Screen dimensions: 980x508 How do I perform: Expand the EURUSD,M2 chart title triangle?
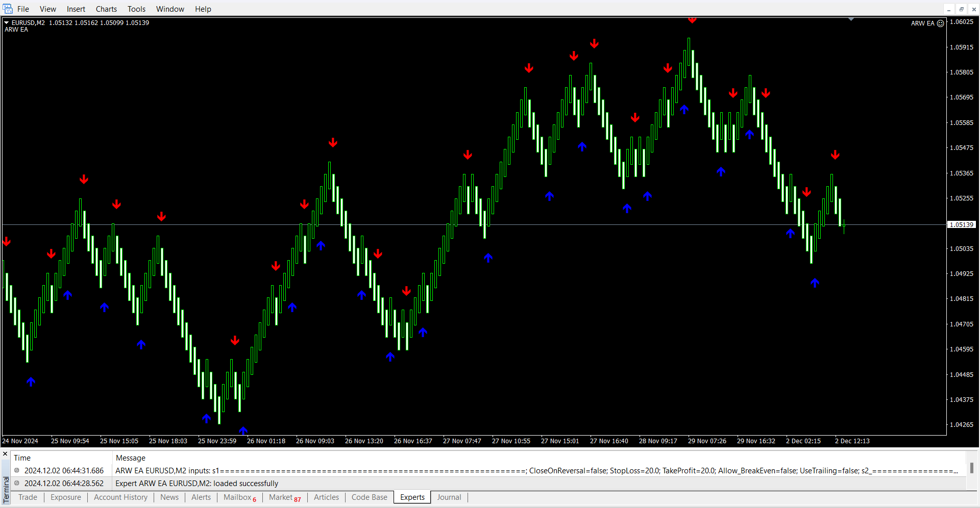(x=7, y=23)
